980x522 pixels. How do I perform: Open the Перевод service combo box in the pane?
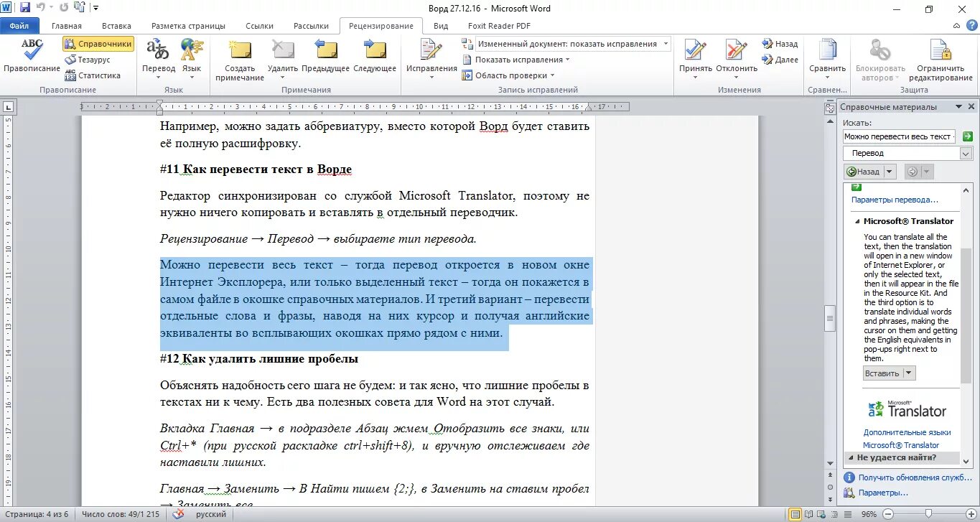tap(908, 153)
